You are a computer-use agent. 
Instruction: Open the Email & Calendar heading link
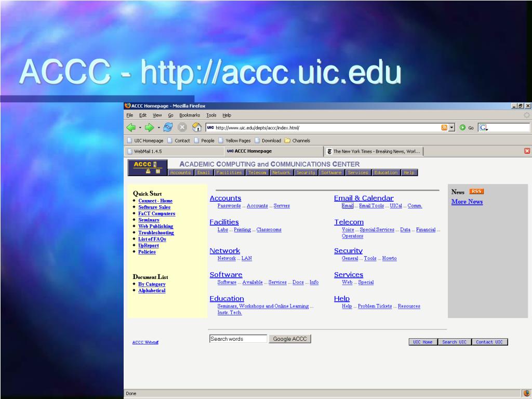coord(364,198)
